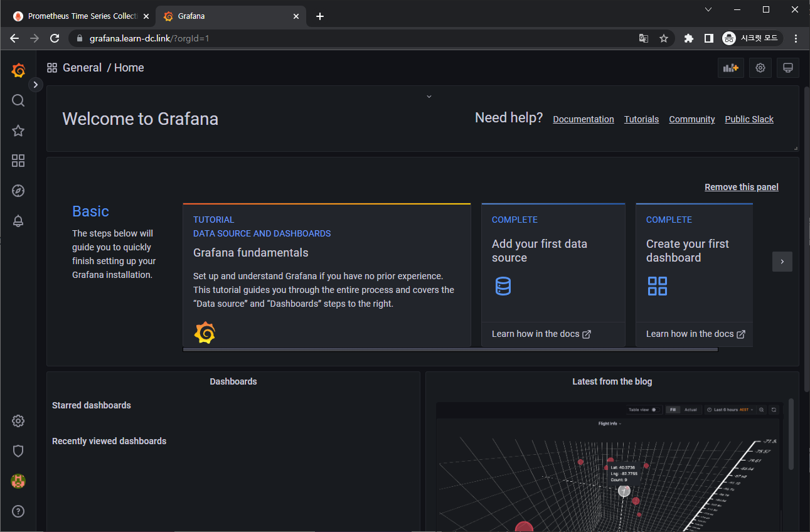Expand the sidebar navigation with chevron
This screenshot has height=532, width=810.
(x=35, y=84)
